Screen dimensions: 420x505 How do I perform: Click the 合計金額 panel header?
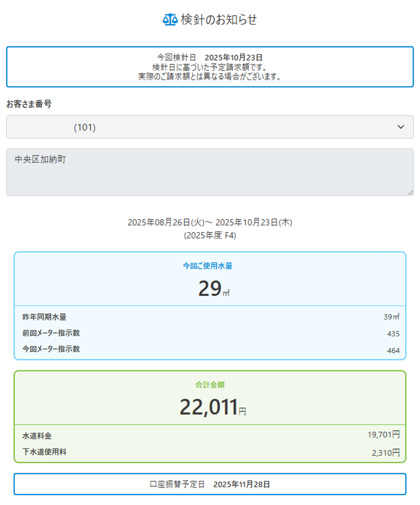click(210, 385)
